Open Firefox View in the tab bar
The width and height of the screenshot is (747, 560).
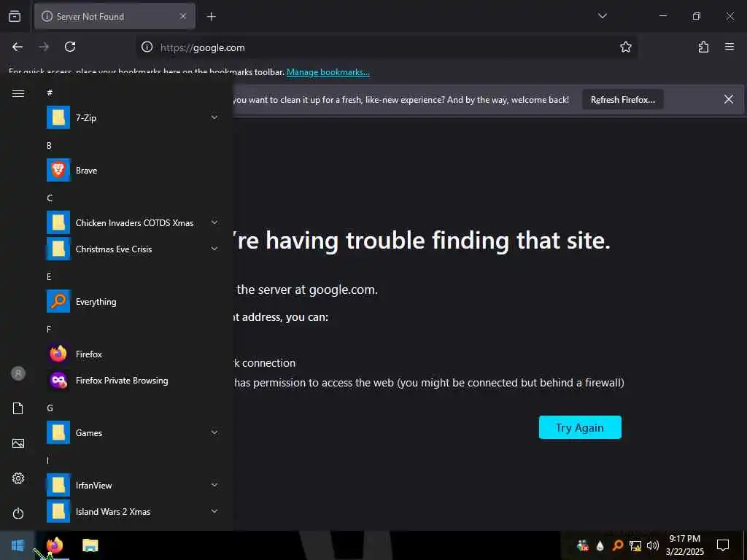pos(15,17)
